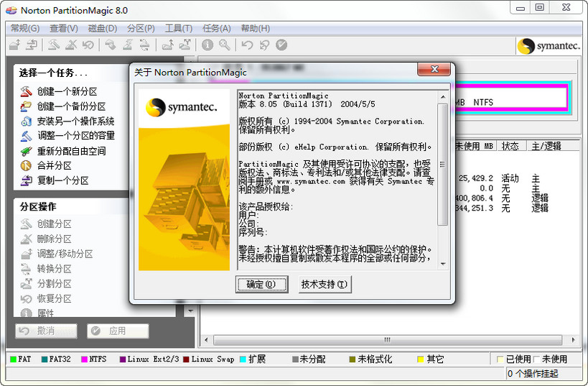Close the 关于 Norton PartitionMagic dialog
The image size is (588, 386).
coord(434,70)
